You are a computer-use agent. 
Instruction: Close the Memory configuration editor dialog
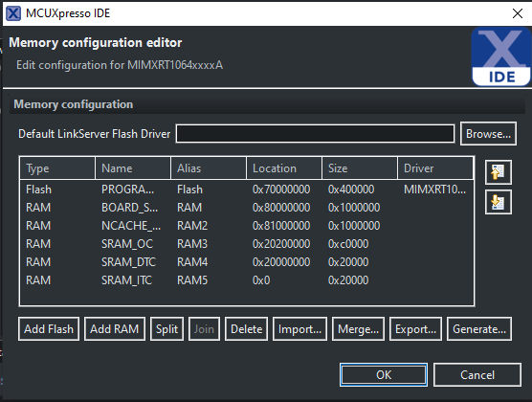(517, 13)
